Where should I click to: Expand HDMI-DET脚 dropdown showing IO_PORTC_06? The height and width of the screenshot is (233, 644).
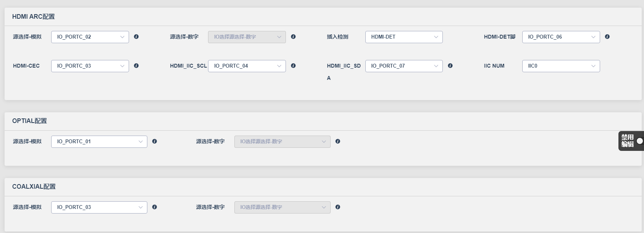point(561,37)
